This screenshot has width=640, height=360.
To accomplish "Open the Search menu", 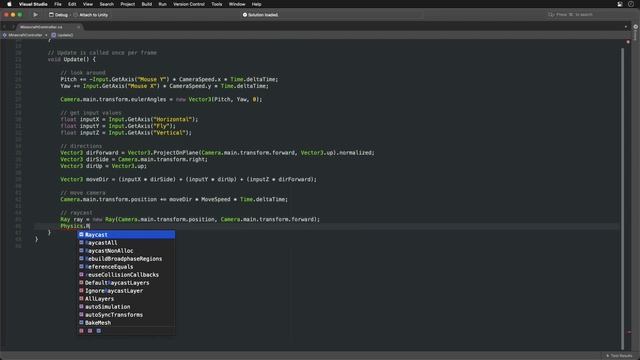I will click(x=107, y=4).
